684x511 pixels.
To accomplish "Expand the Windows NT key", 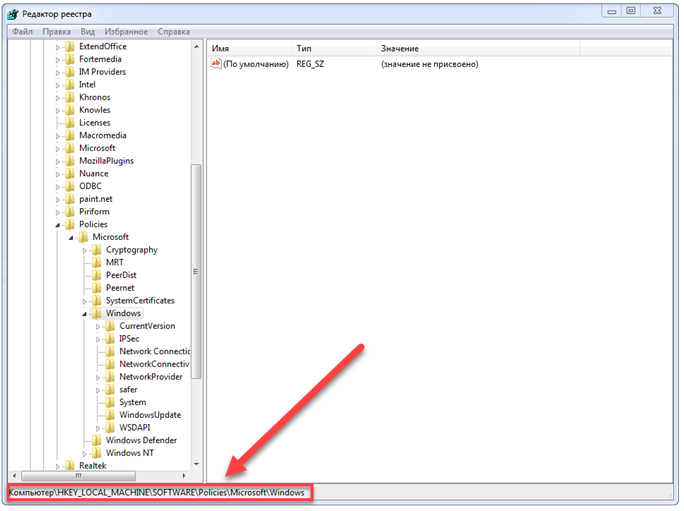I will coord(86,453).
